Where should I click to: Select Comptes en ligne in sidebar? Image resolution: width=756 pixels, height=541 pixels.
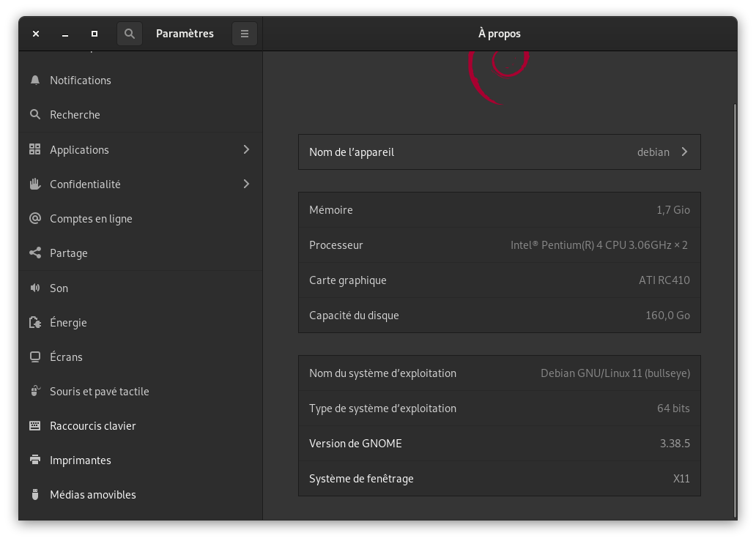pos(141,219)
